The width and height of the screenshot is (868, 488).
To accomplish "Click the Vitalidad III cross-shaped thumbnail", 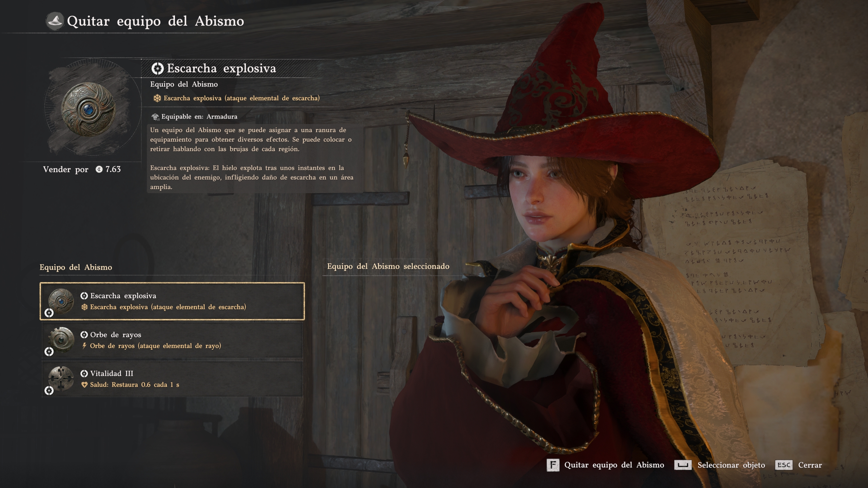I will pos(61,379).
